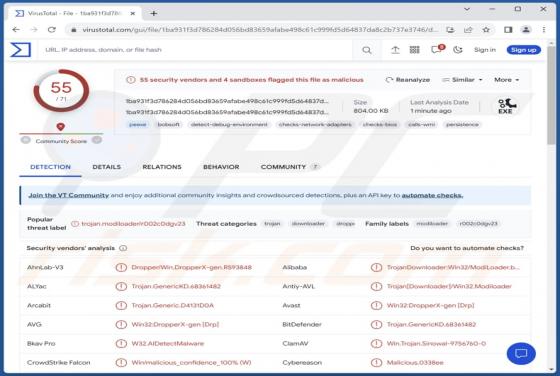Close the VirusTotal browser tab
The image size is (560, 376).
coord(132,14)
